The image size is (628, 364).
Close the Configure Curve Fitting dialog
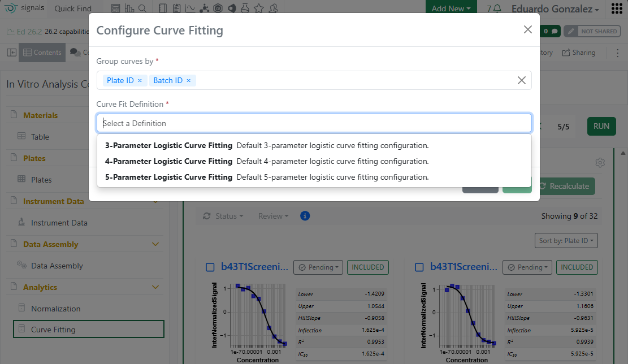(527, 30)
